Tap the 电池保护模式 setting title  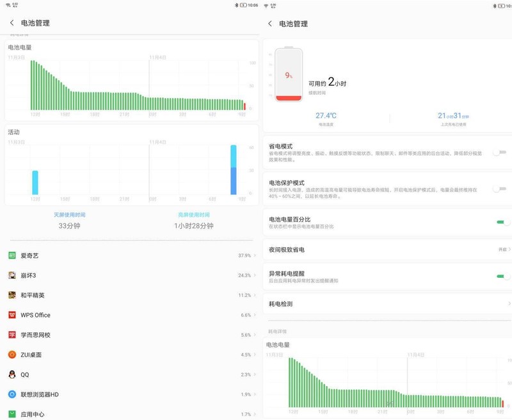pyautogui.click(x=287, y=183)
